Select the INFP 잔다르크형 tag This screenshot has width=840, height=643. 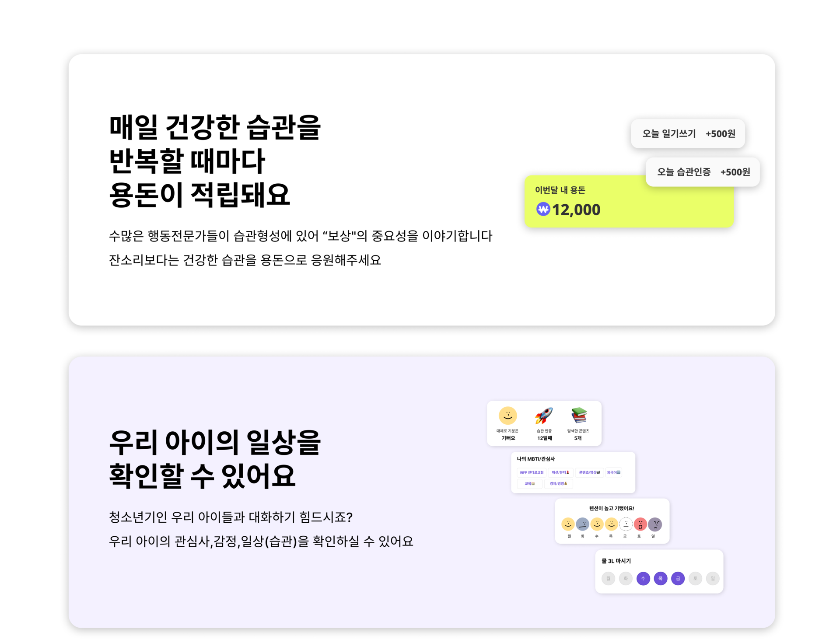532,472
